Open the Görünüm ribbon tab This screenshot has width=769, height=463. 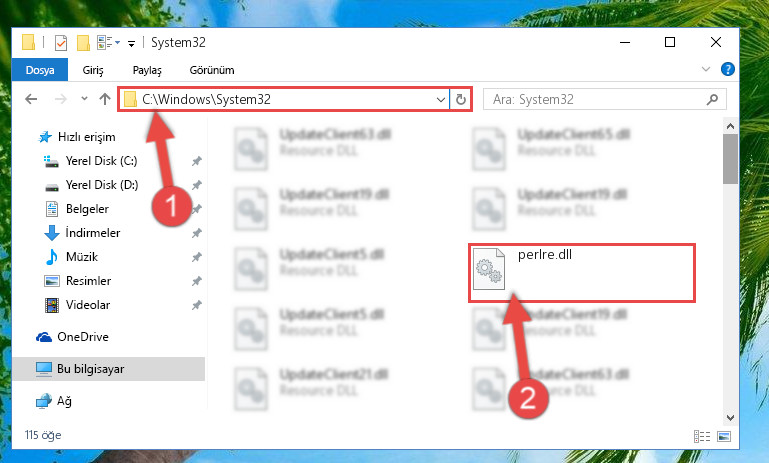(x=212, y=70)
